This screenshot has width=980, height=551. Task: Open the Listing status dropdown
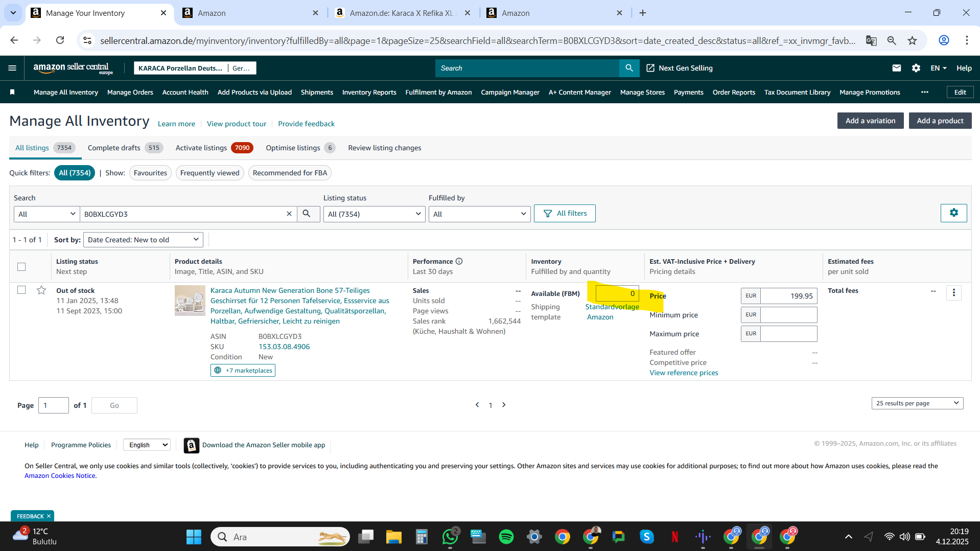374,214
